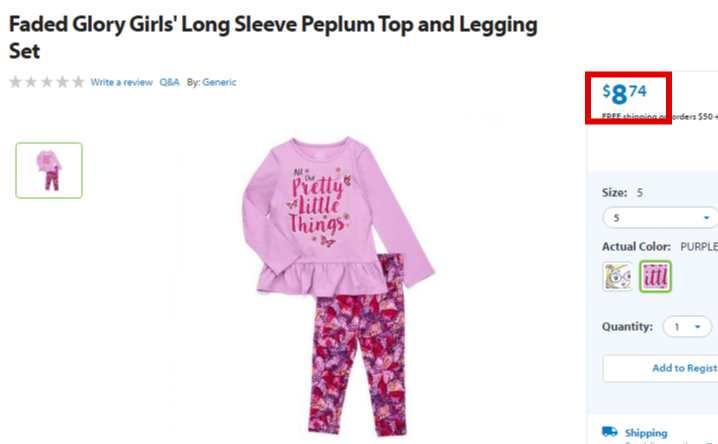Open the Generic brand link

click(x=219, y=82)
